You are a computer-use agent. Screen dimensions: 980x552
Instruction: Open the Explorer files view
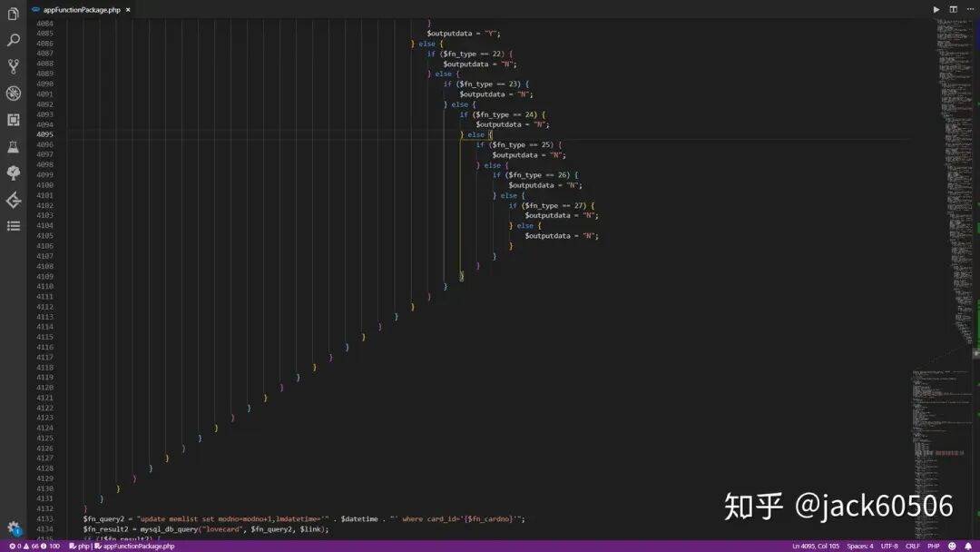point(13,13)
